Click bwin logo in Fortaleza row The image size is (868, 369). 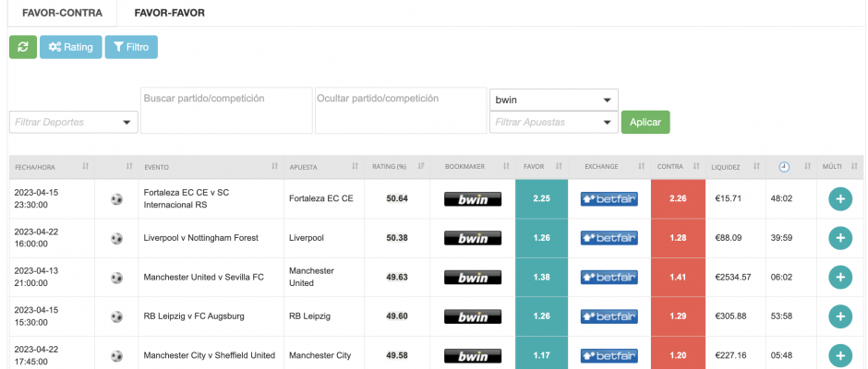click(472, 198)
